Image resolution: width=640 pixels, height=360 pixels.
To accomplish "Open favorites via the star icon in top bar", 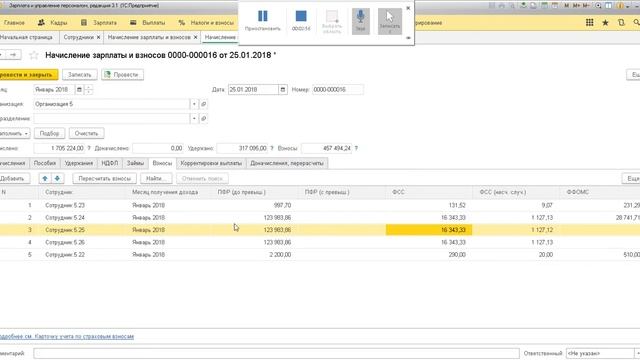I will [605, 23].
